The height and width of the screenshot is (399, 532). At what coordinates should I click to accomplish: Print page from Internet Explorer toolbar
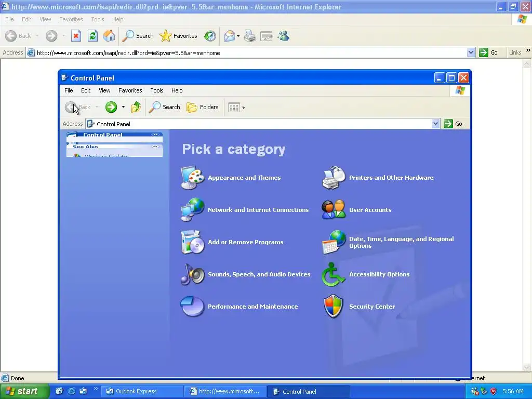(250, 36)
